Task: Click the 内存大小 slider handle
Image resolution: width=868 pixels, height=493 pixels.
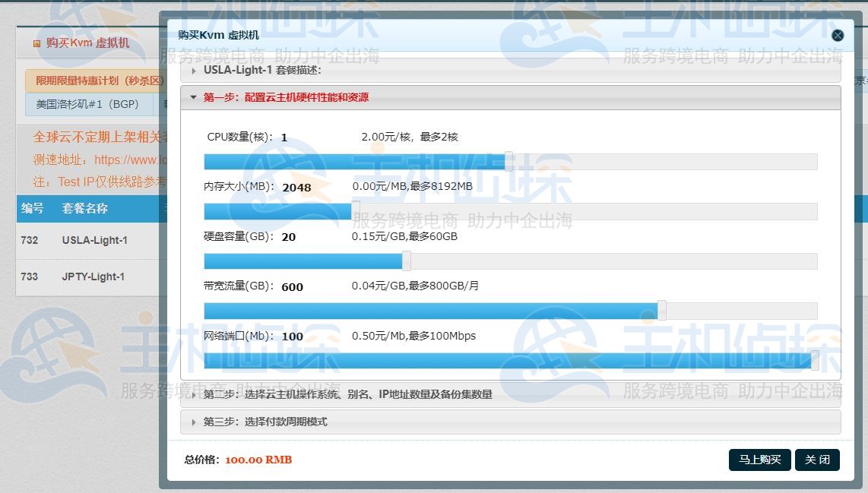Action: point(356,210)
